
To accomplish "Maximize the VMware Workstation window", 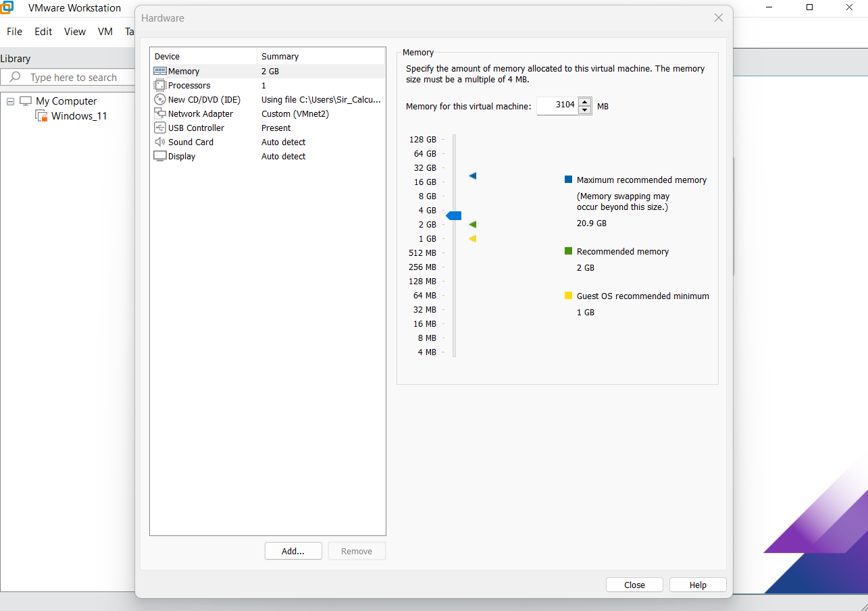I will pos(809,7).
